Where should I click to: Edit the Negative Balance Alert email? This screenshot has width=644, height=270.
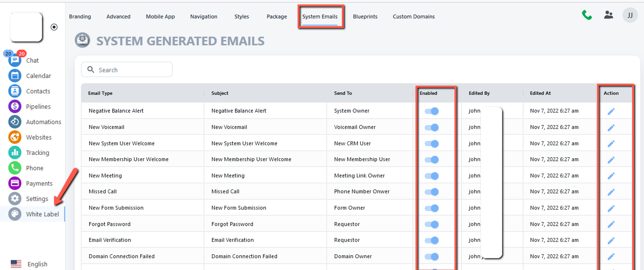(x=611, y=111)
